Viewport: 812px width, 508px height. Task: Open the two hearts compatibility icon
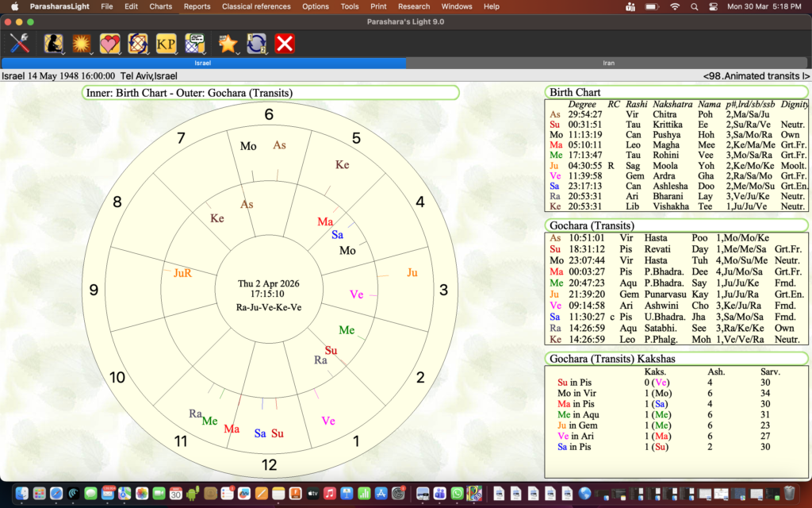[109, 43]
